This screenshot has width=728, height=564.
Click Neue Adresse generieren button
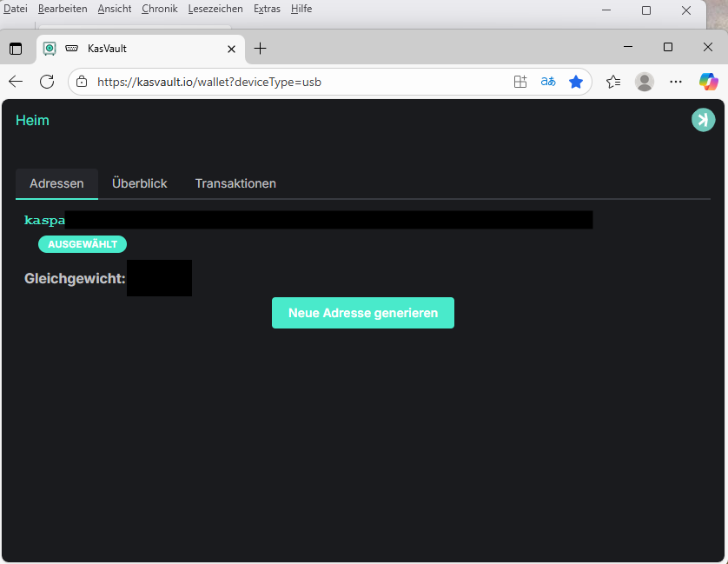(363, 313)
